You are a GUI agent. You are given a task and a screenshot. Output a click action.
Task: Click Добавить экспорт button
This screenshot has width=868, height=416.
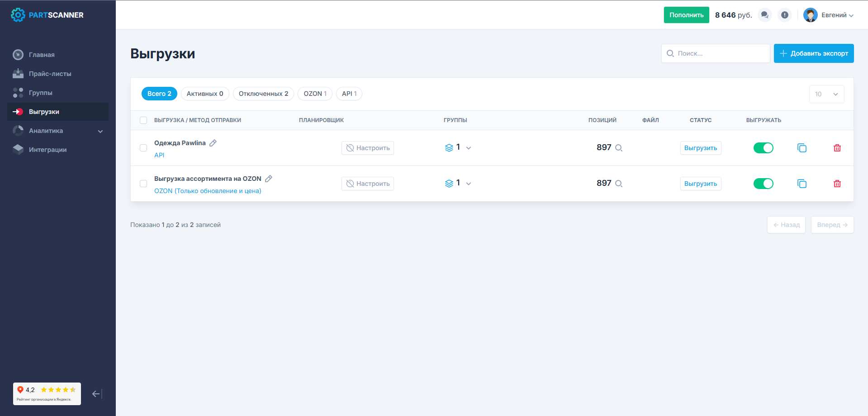(814, 53)
